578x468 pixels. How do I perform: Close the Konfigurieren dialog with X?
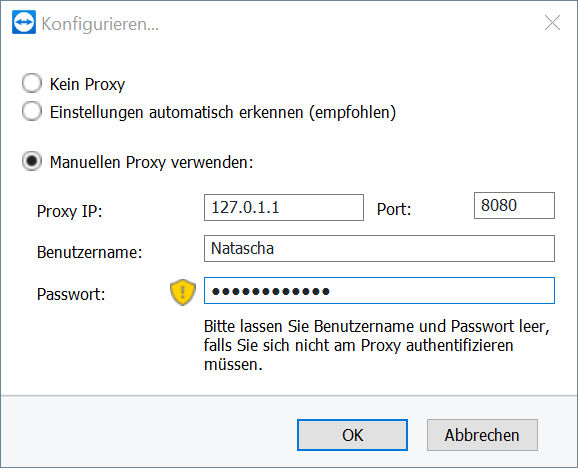click(x=552, y=23)
